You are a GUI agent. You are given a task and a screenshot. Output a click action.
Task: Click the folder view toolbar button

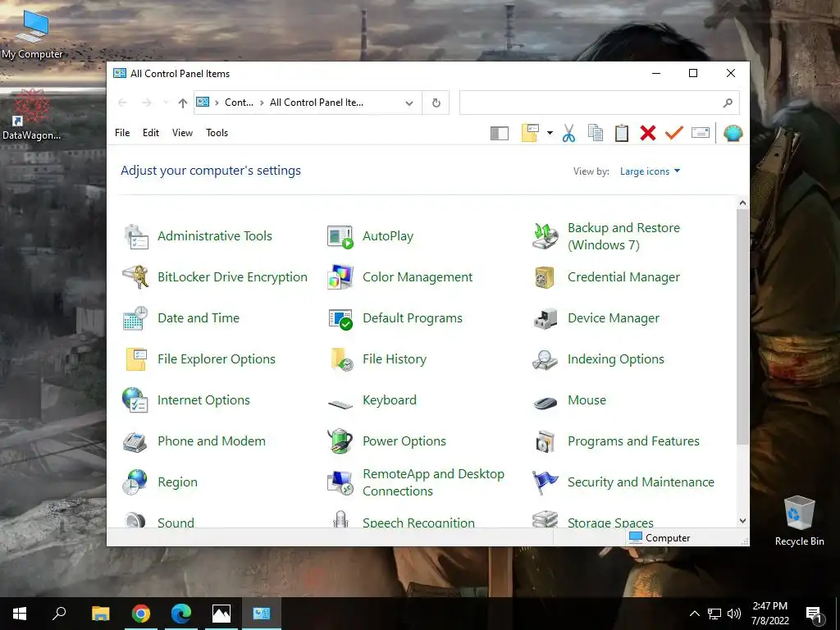pos(530,133)
